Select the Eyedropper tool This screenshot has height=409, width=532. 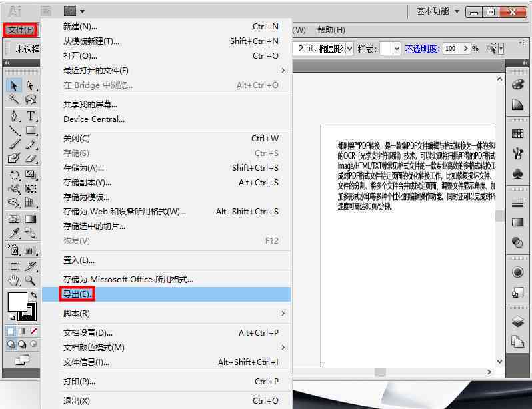pos(13,233)
